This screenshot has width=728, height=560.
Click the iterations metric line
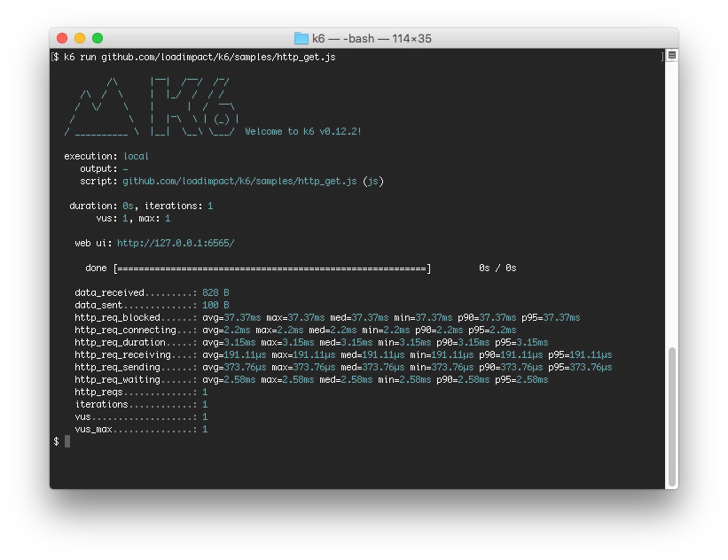coord(141,405)
